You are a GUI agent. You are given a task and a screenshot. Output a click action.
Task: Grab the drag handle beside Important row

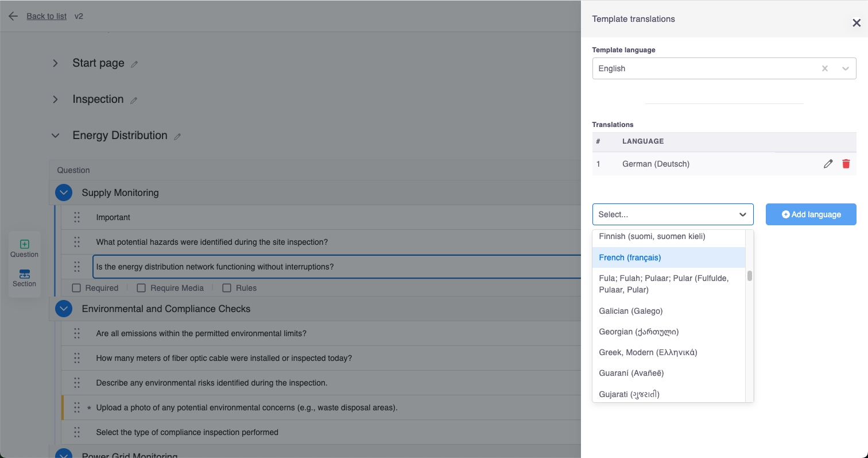coord(77,217)
